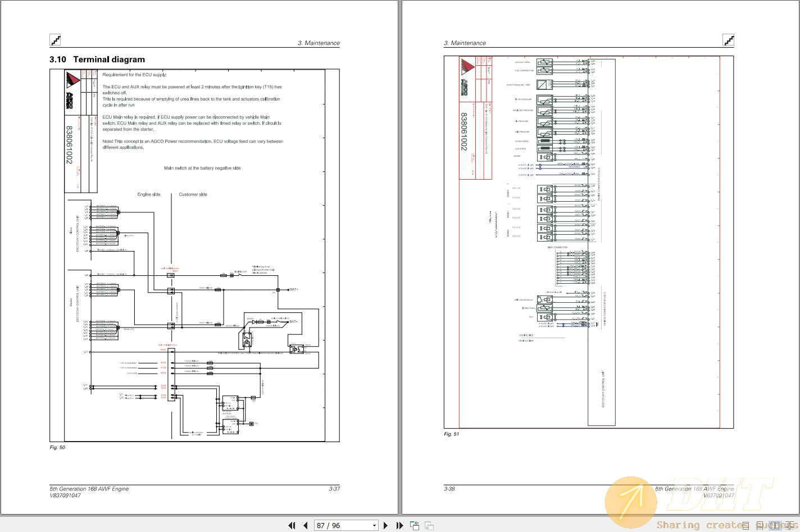Click the '3.10 Terminal diagram' heading

(97, 60)
